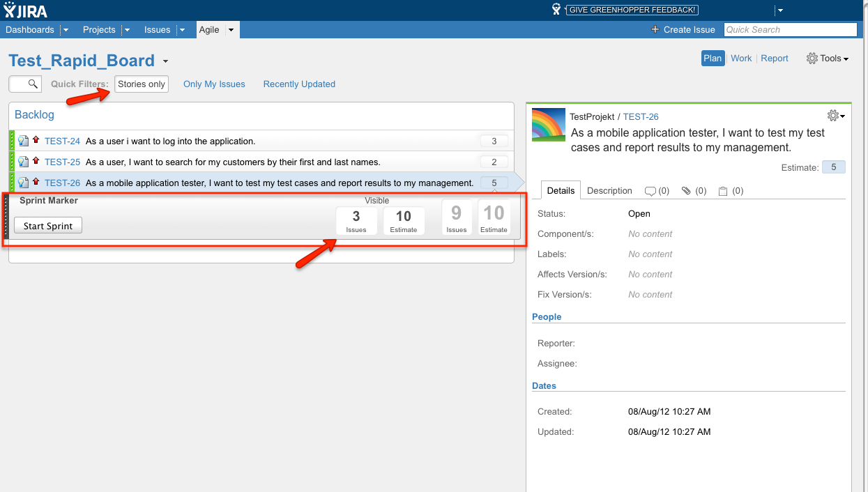Grab the Sprint Marker drag handle

[6, 217]
